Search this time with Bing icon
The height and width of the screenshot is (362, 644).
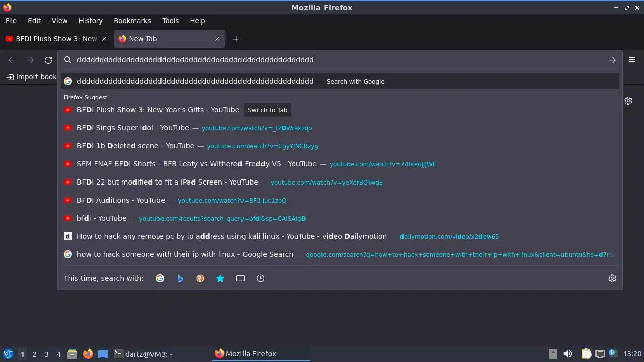pos(180,278)
